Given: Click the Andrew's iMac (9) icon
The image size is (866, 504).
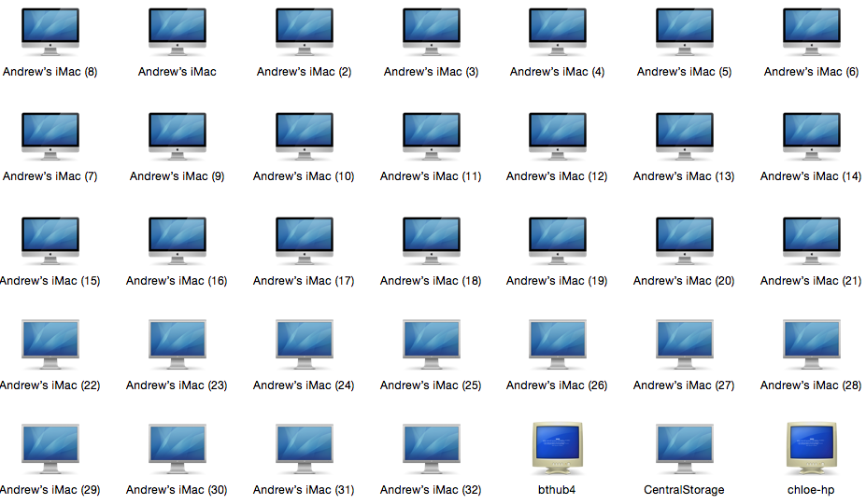Looking at the screenshot, I should click(177, 136).
